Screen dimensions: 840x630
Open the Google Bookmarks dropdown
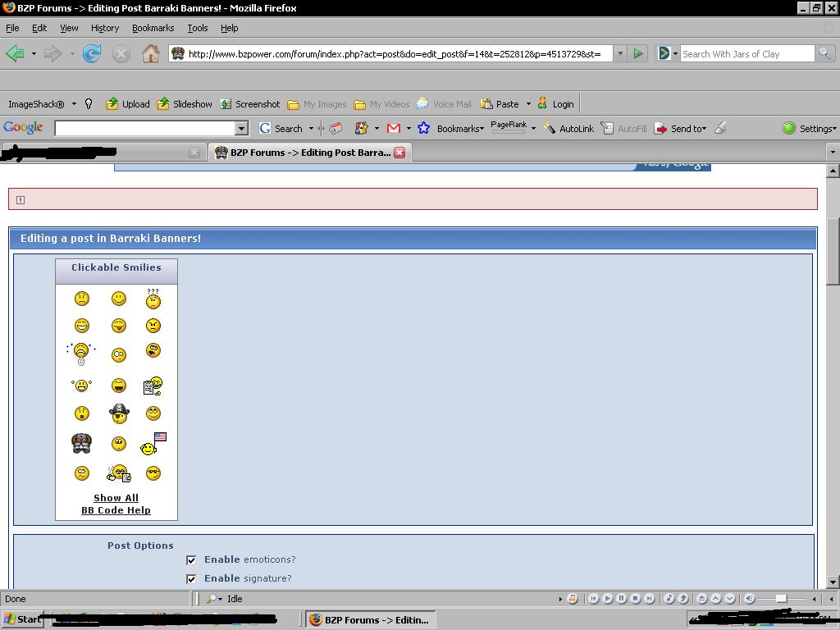coord(460,129)
